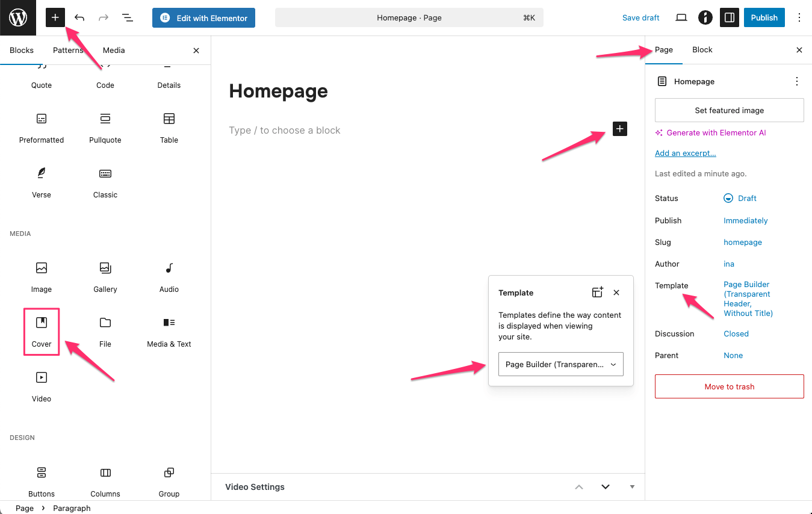
Task: Open the template selection dropdown
Action: point(560,365)
